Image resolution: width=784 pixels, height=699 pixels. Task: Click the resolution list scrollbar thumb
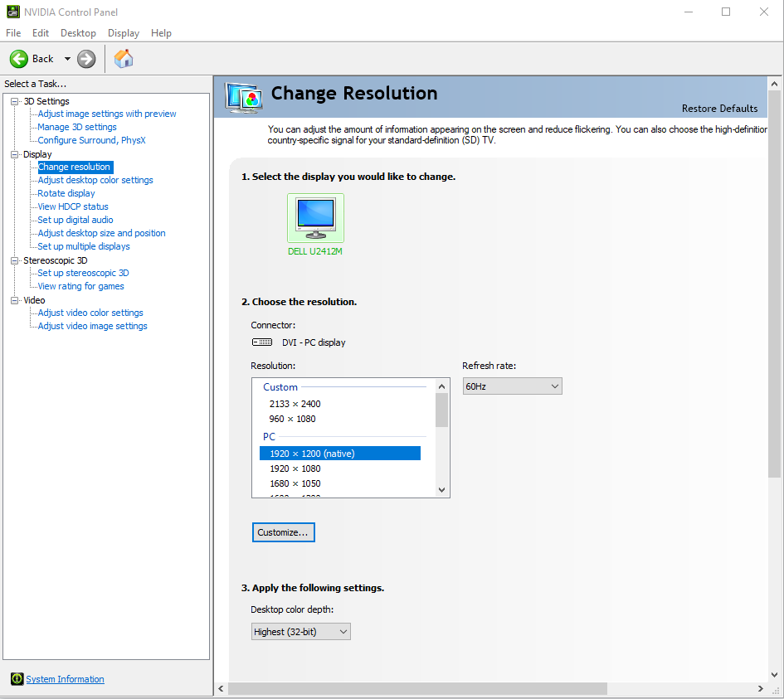click(441, 410)
